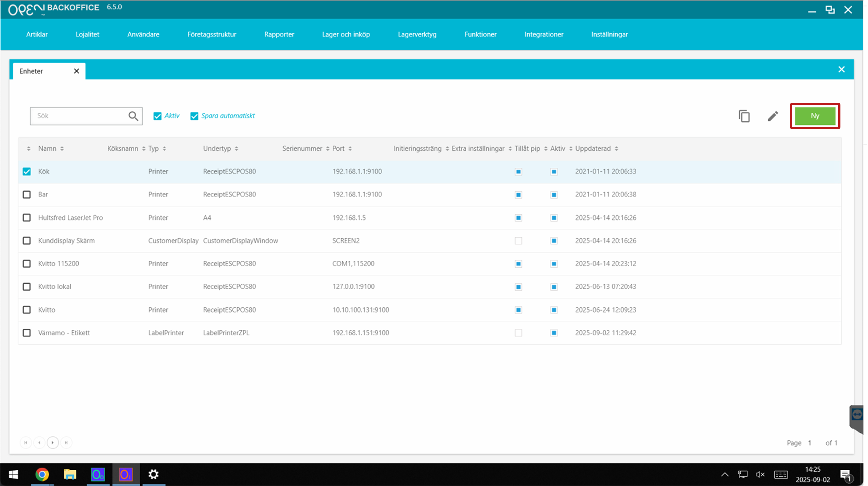Click the network tray icon

click(743, 475)
